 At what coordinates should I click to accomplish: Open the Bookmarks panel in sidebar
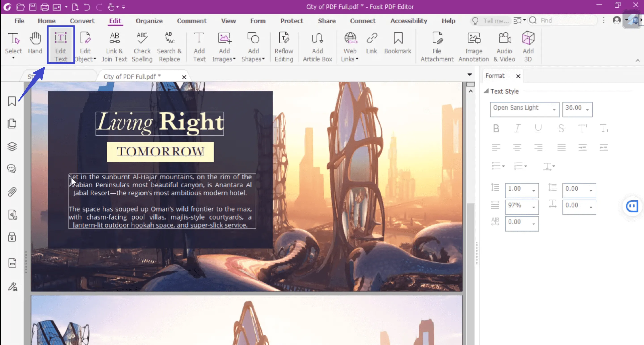pos(12,101)
